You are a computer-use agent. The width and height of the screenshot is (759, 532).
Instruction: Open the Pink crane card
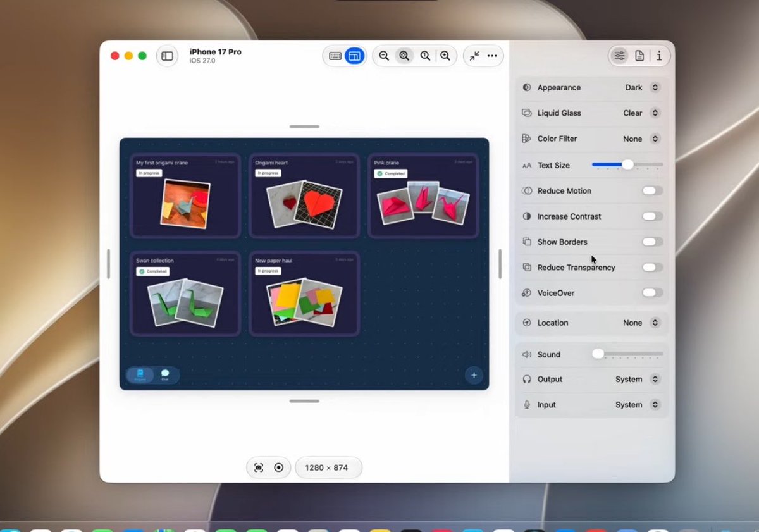coord(423,195)
